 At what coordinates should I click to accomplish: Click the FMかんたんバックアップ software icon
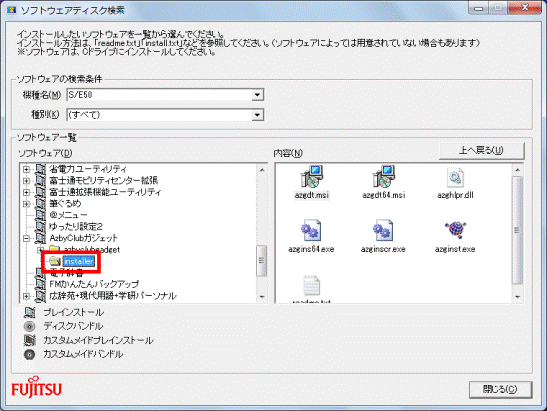[40, 284]
